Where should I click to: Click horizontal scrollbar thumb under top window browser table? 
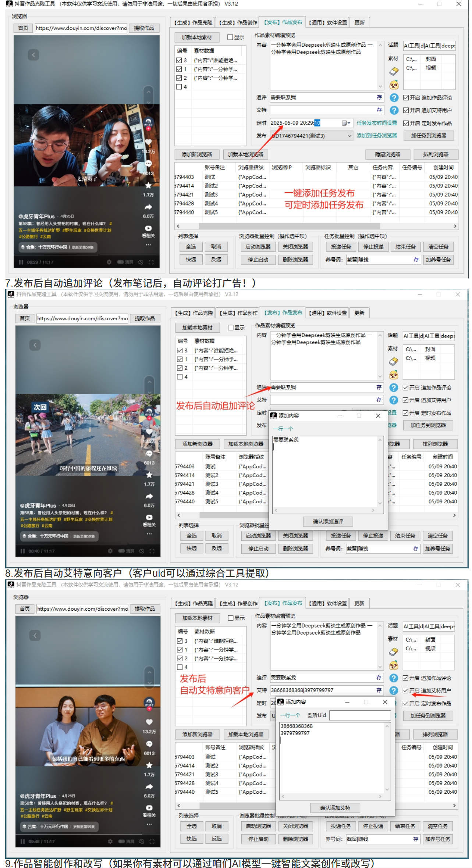coord(290,226)
